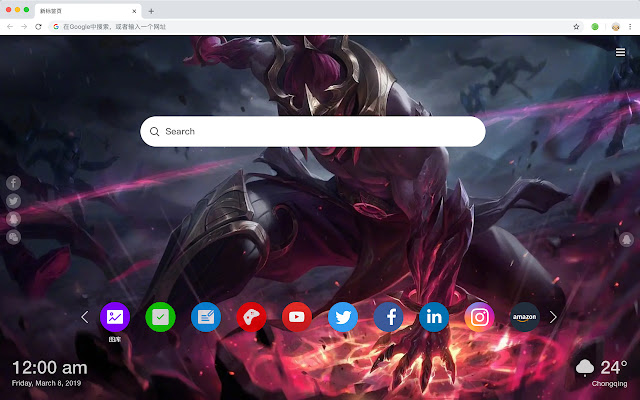The height and width of the screenshot is (400, 640).
Task: Show previous shortcuts with left arrow
Action: 84,317
